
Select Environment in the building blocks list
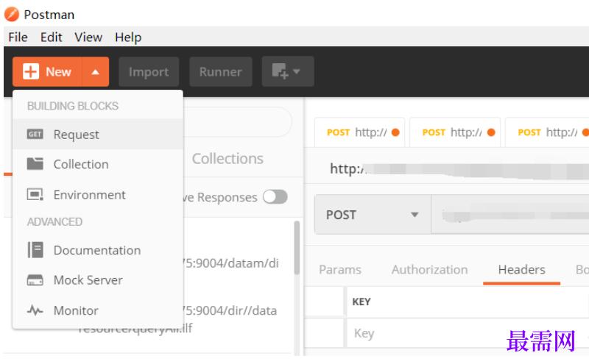pos(98,195)
